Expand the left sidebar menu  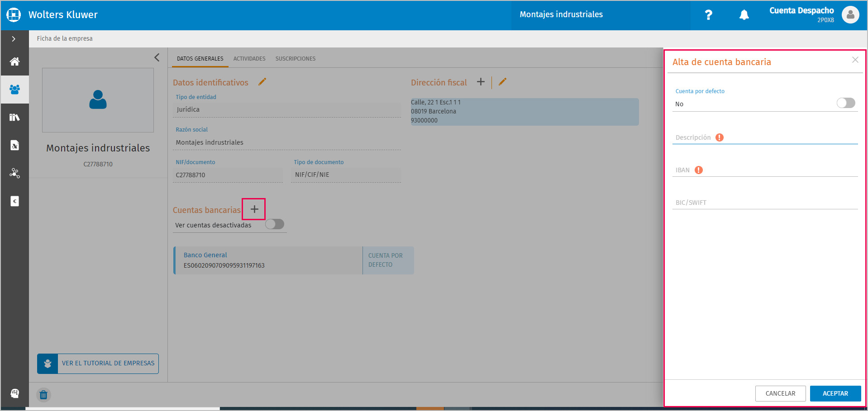click(14, 39)
